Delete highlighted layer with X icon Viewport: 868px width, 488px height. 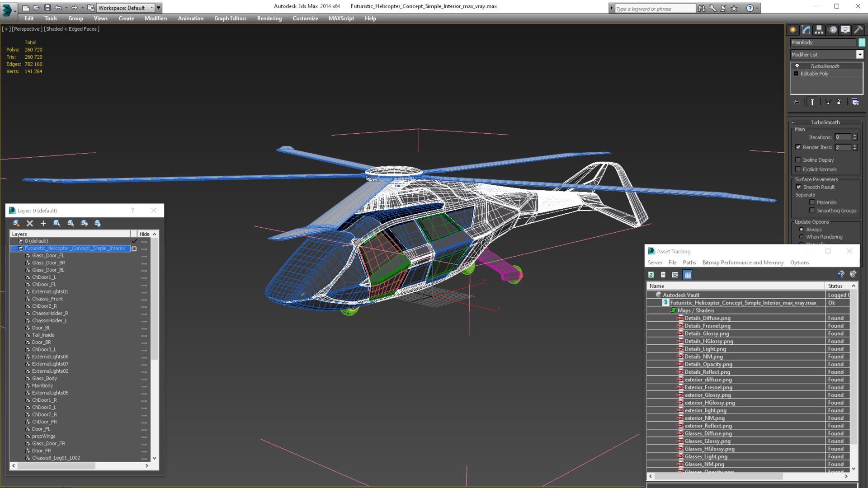point(30,223)
